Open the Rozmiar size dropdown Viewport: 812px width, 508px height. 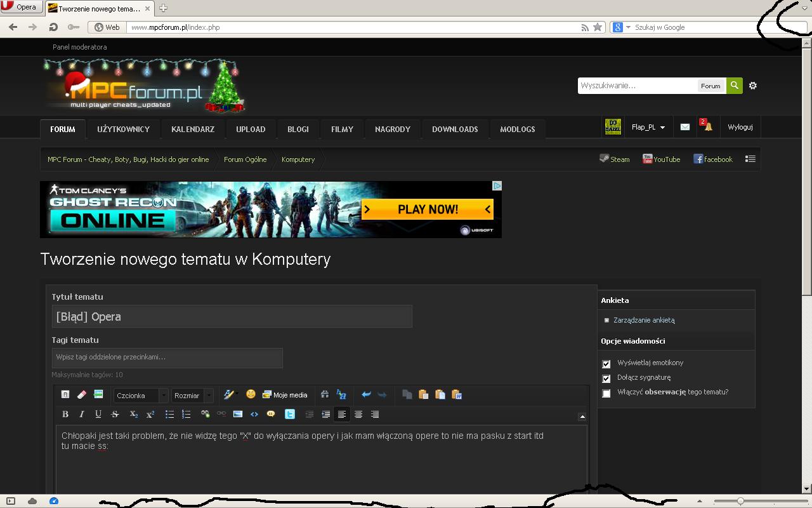[x=192, y=395]
